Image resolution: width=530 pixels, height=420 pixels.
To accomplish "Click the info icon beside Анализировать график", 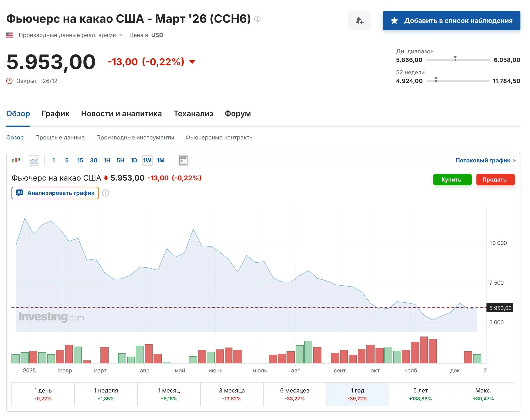I will tap(105, 193).
